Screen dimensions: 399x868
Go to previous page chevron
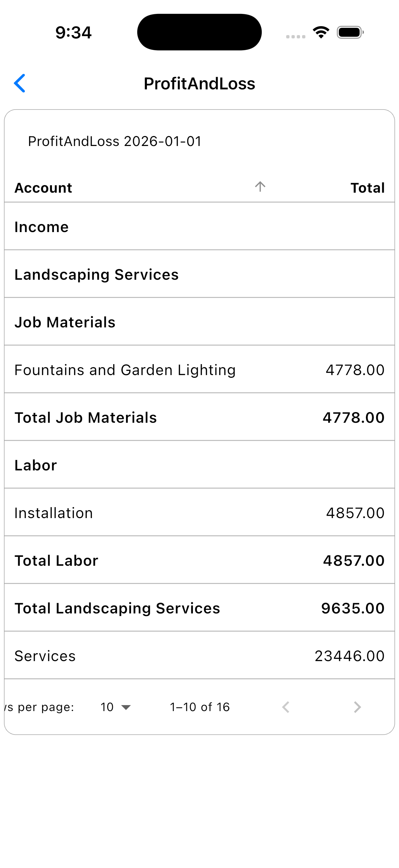coord(286,707)
